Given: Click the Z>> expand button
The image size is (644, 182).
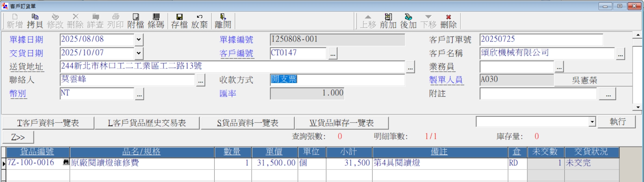Looking at the screenshot, I should pos(18,137).
